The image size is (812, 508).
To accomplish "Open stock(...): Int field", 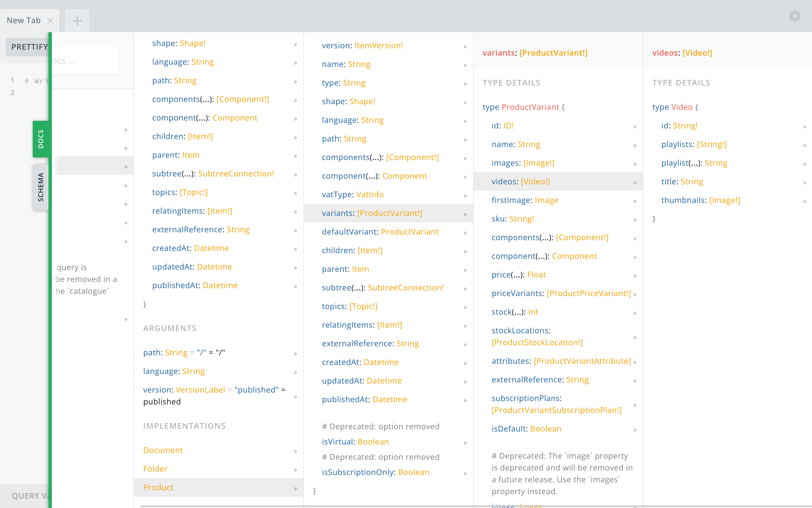I will pos(558,312).
